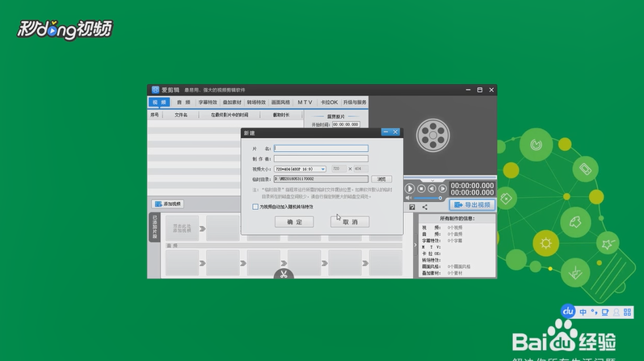The image size is (644, 361).
Task: Click the 在最终影片中的时间 column header
Action: tap(229, 115)
